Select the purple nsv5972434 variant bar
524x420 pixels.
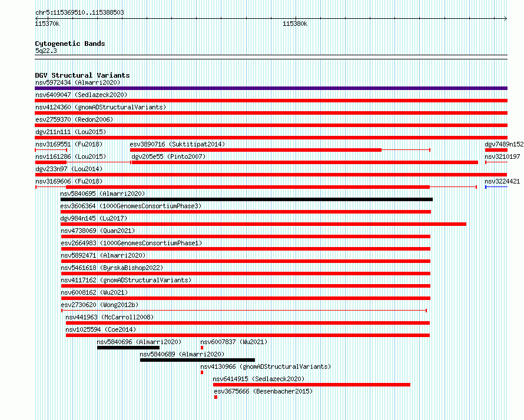point(271,88)
